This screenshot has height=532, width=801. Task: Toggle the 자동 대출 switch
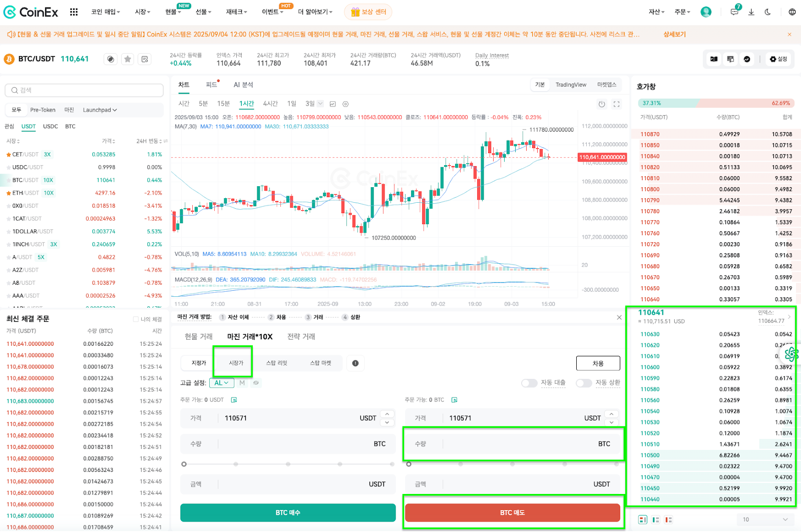point(529,383)
